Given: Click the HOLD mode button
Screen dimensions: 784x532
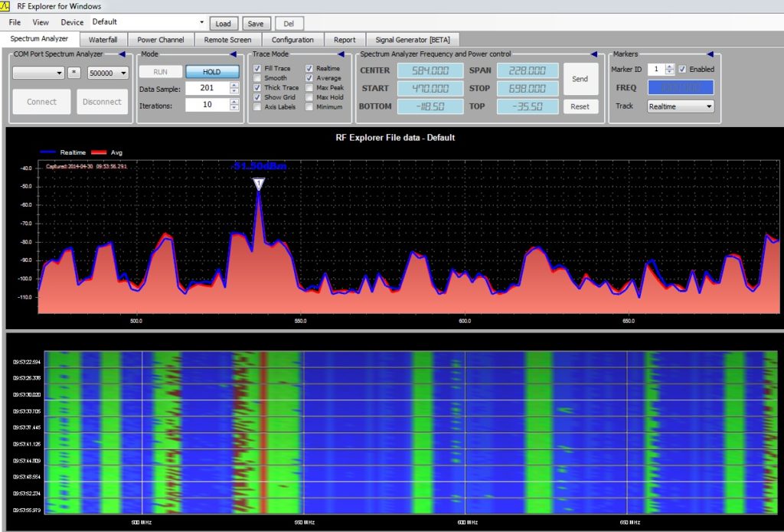Looking at the screenshot, I should pyautogui.click(x=212, y=72).
